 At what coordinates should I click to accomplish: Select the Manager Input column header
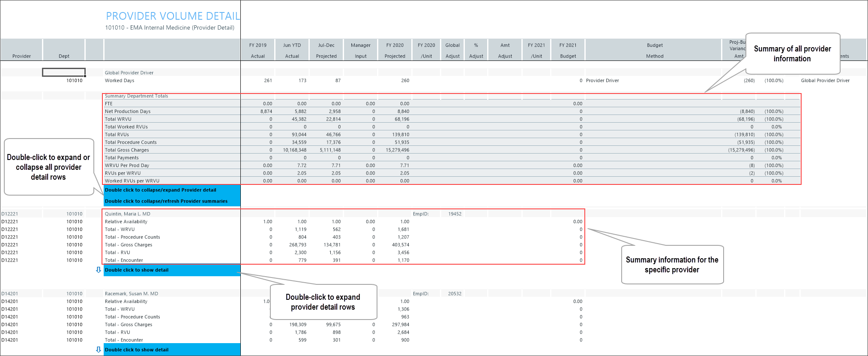361,50
